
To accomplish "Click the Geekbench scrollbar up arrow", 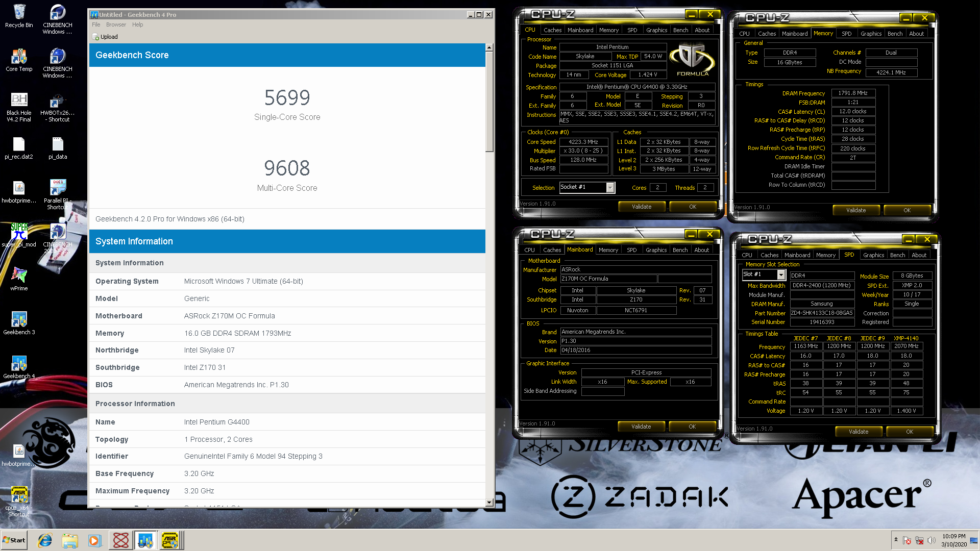I will 489,47.
